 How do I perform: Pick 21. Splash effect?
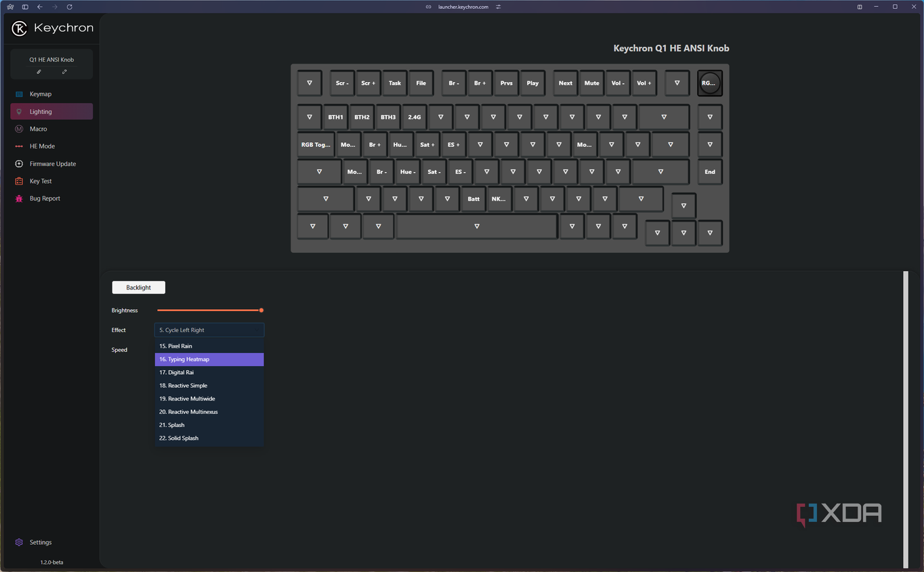tap(209, 425)
